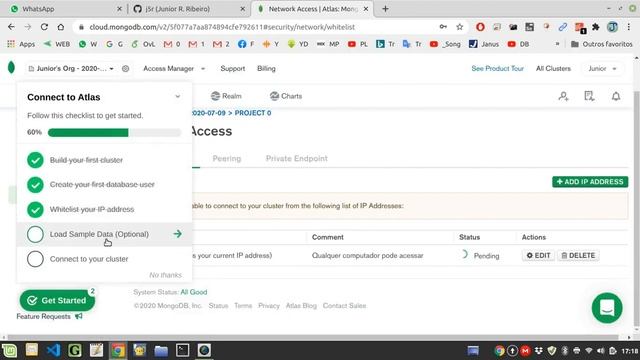Open the file manager folder in the taskbar
640x360 pixels.
pos(161,350)
